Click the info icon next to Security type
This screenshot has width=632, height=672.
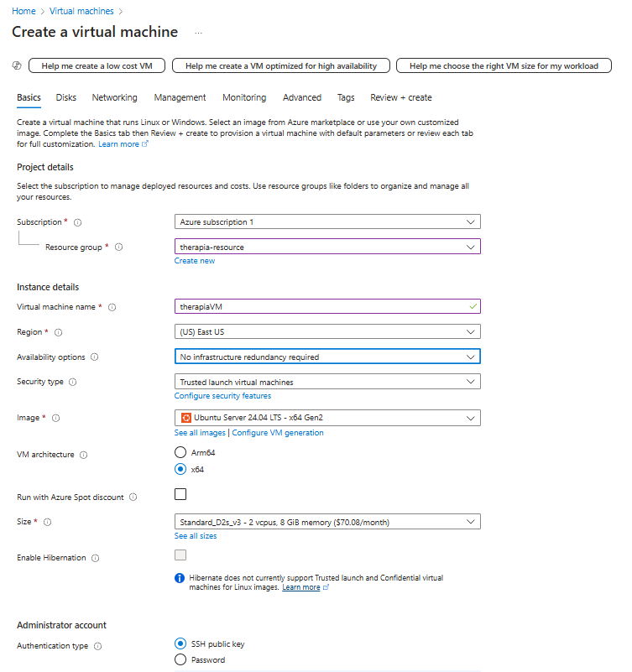pyautogui.click(x=73, y=382)
